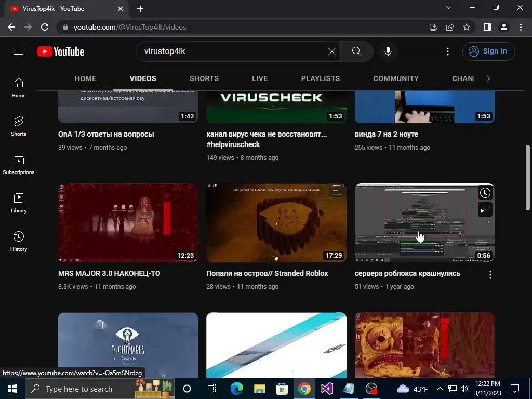This screenshot has width=532, height=399.
Task: Close the VirusTop4ik YouTube tab
Action: 121,9
